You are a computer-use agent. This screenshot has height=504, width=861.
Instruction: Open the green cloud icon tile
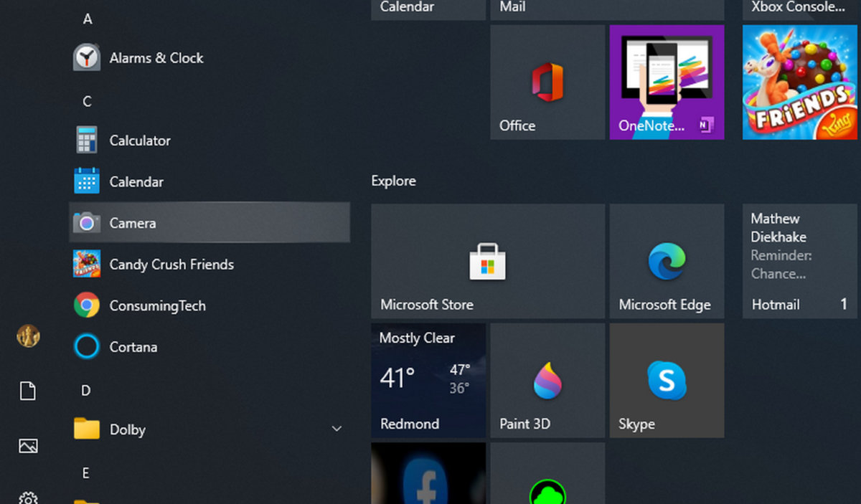[547, 473]
